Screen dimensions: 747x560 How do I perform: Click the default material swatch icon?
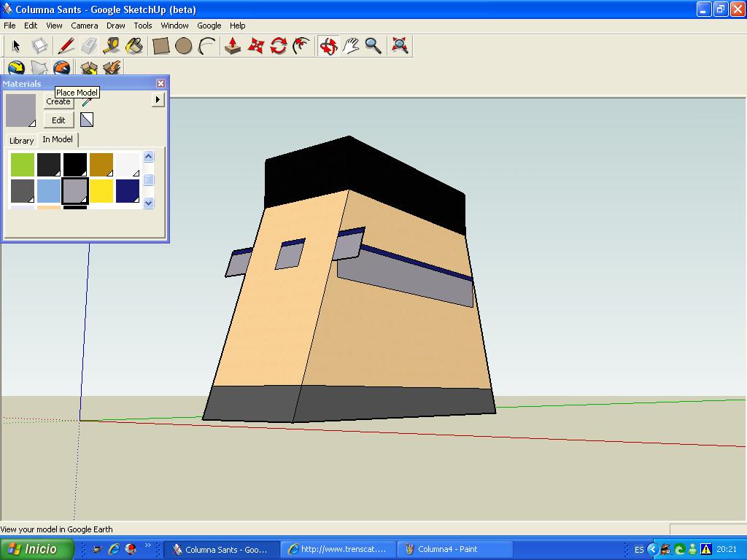point(87,120)
